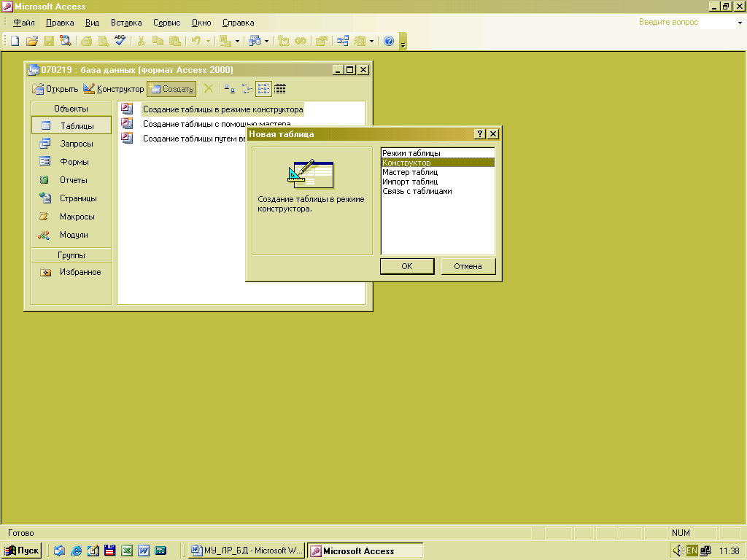The image size is (747, 560).
Task: Select the Details view toggle
Action: (280, 88)
